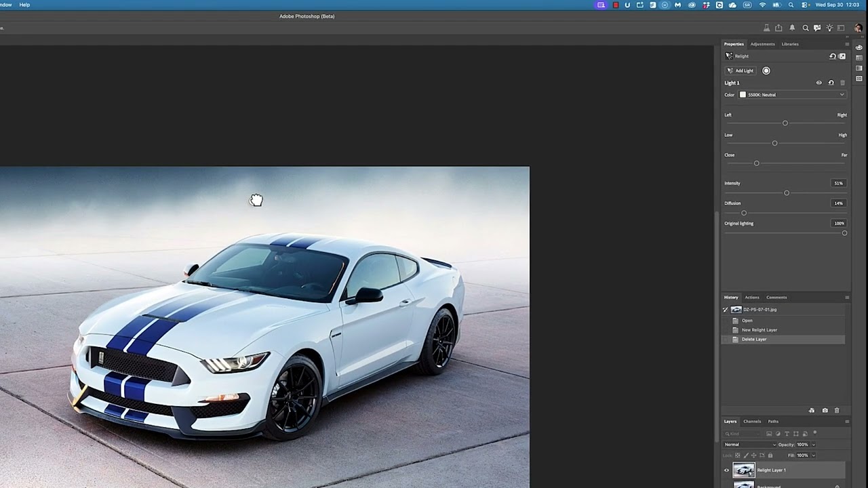Adjust the Left–Right light position slider
The height and width of the screenshot is (488, 868).
pyautogui.click(x=785, y=123)
